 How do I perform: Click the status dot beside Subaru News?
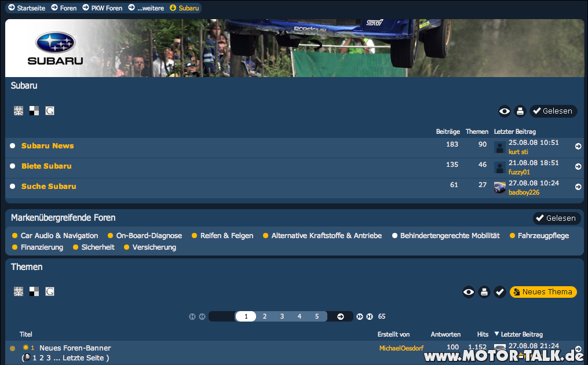click(x=12, y=145)
